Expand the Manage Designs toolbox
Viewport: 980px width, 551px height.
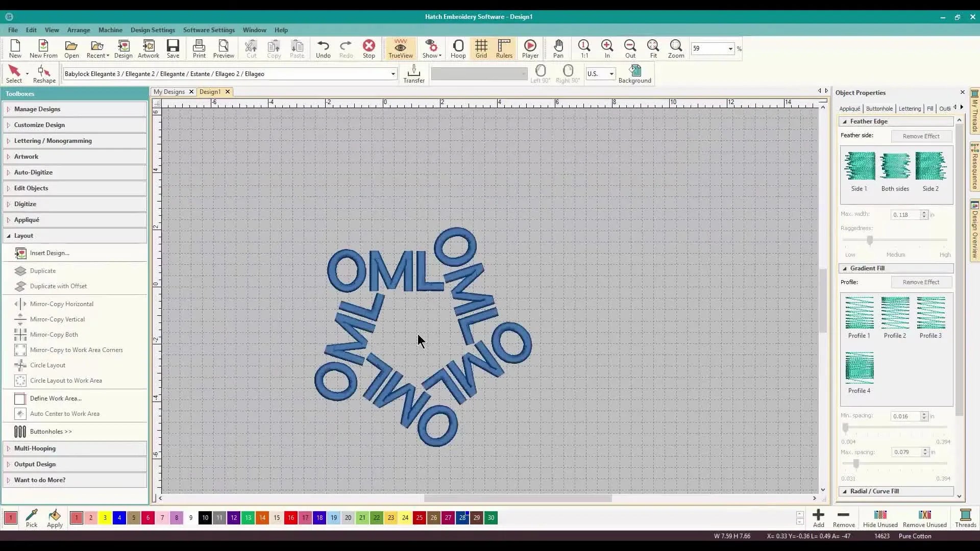coord(75,109)
